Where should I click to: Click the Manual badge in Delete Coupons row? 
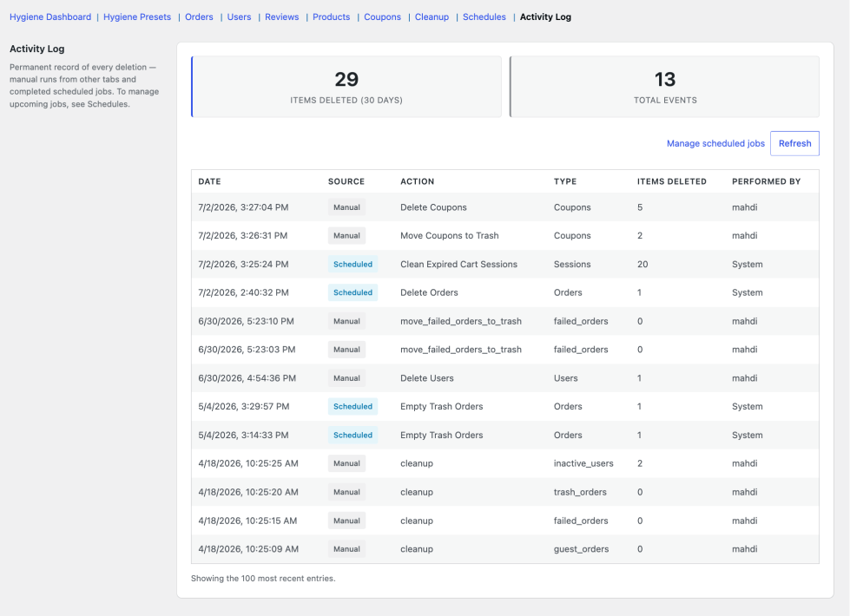(346, 207)
